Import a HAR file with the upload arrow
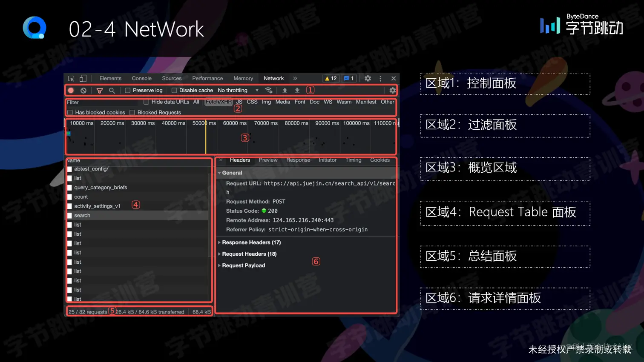Viewport: 644px width, 362px height. (285, 90)
